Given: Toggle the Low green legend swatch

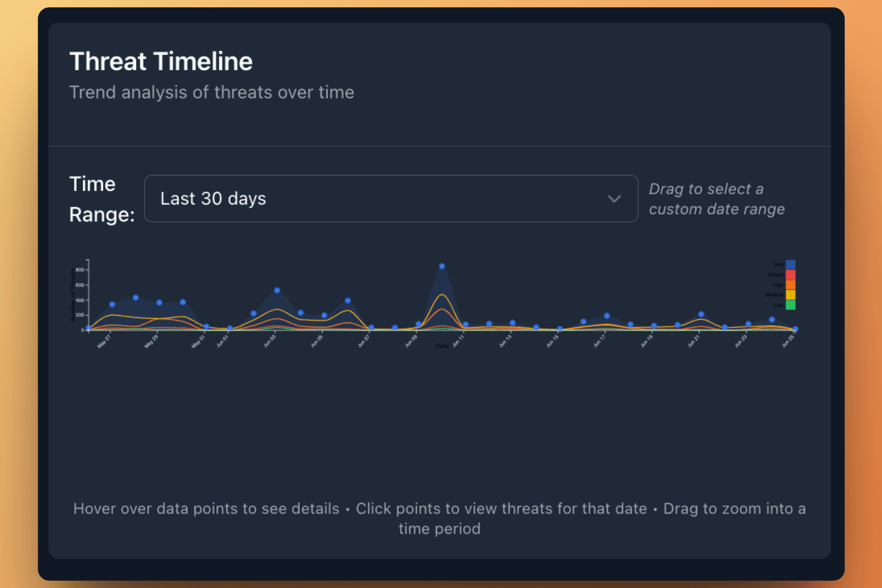Looking at the screenshot, I should pyautogui.click(x=790, y=305).
